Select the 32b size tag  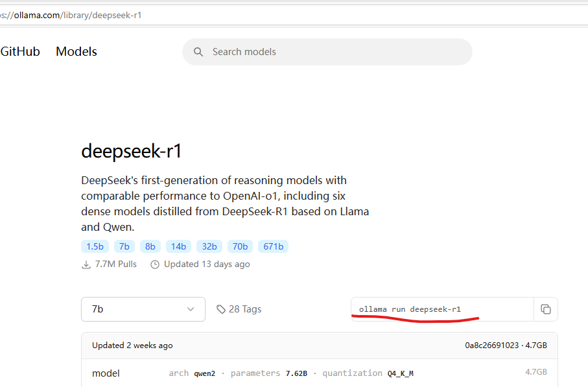[209, 246]
